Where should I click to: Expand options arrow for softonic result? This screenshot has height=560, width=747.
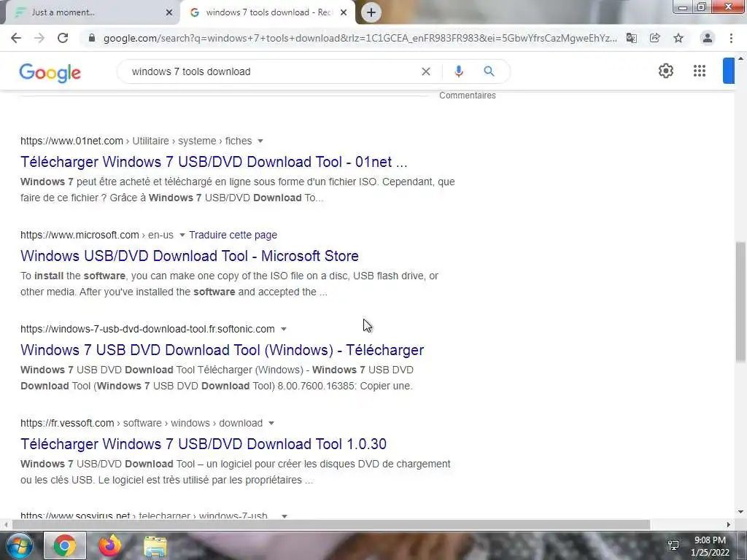click(284, 329)
